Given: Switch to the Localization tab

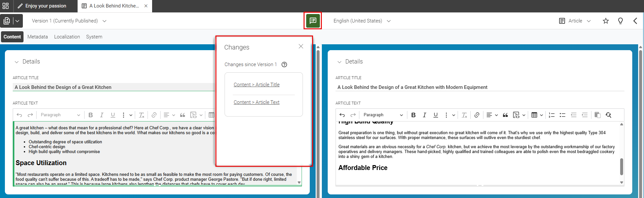Looking at the screenshot, I should click(x=67, y=37).
